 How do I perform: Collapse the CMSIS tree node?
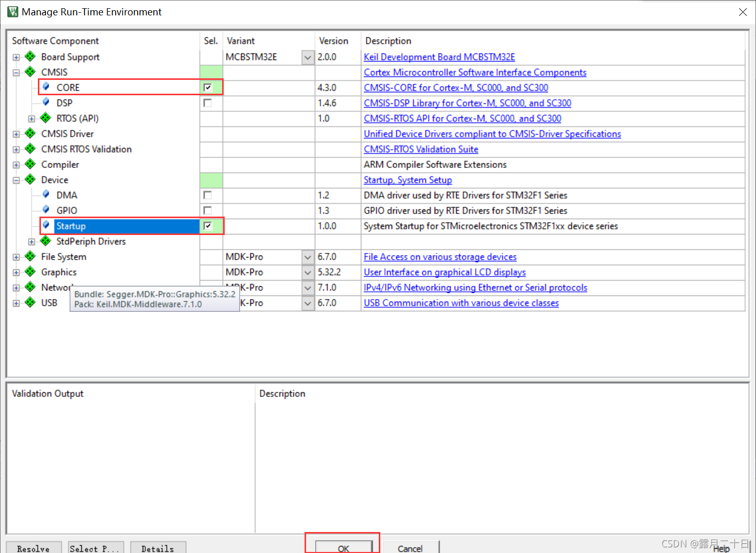(x=16, y=73)
